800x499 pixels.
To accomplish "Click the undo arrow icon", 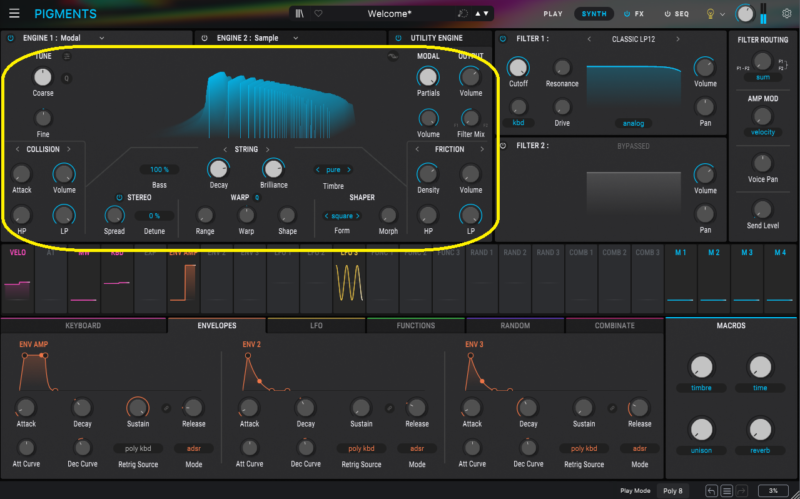I will (711, 491).
